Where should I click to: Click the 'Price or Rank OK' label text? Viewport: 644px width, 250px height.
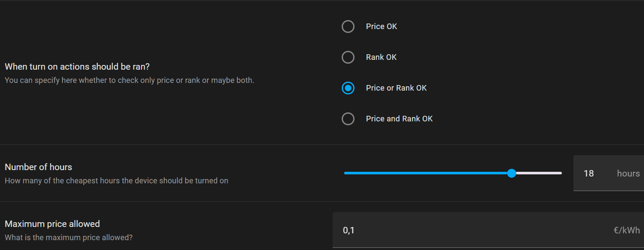(x=396, y=88)
